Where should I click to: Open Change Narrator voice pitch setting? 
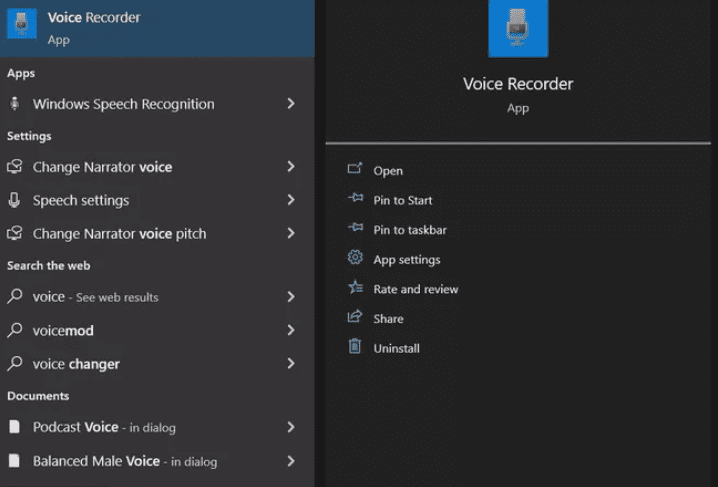click(x=119, y=233)
